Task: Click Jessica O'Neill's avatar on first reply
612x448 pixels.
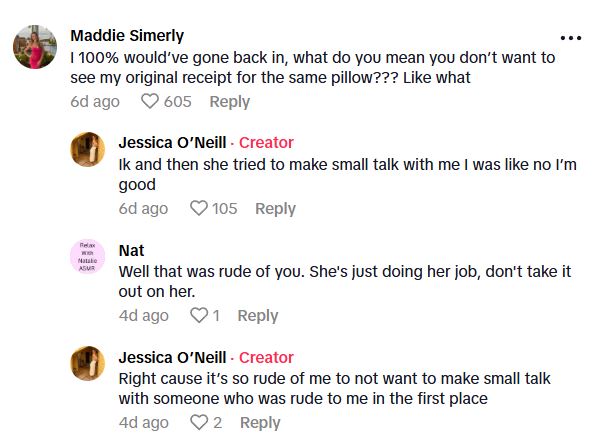Action: 88,148
